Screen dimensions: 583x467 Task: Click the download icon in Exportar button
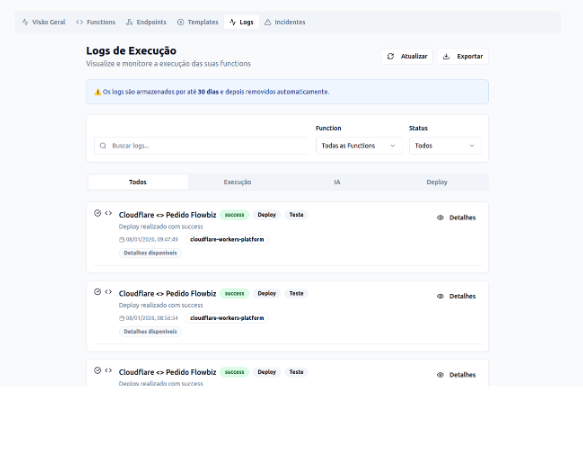pos(446,56)
